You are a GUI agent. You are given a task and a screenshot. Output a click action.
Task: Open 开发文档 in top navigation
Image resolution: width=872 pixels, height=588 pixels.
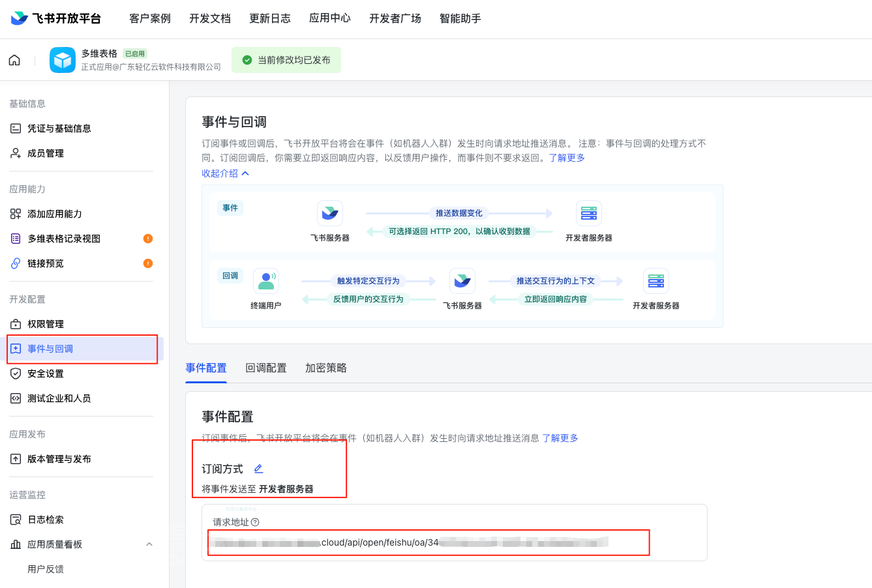click(210, 18)
